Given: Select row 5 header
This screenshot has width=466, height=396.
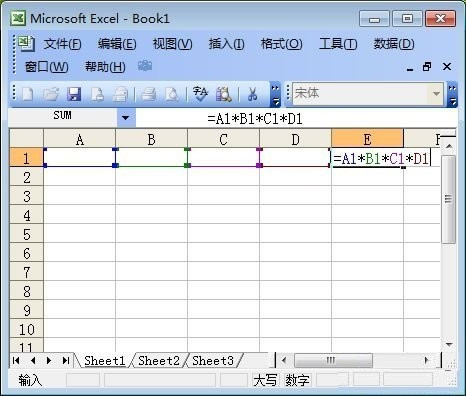Looking at the screenshot, I should [26, 234].
